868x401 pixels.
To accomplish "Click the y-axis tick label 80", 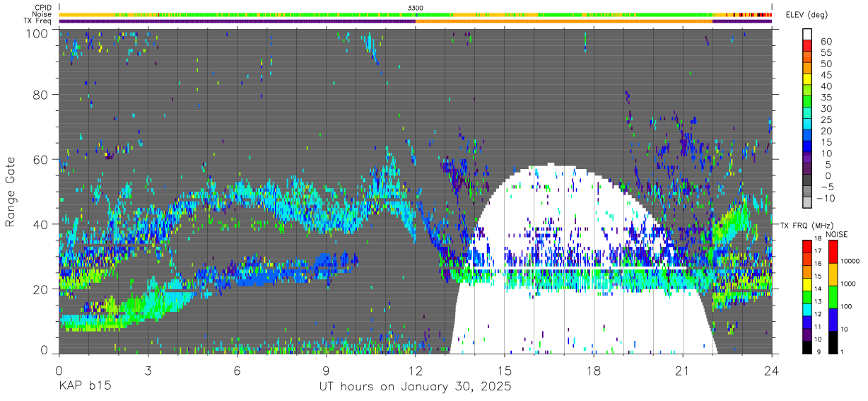I will pos(42,95).
